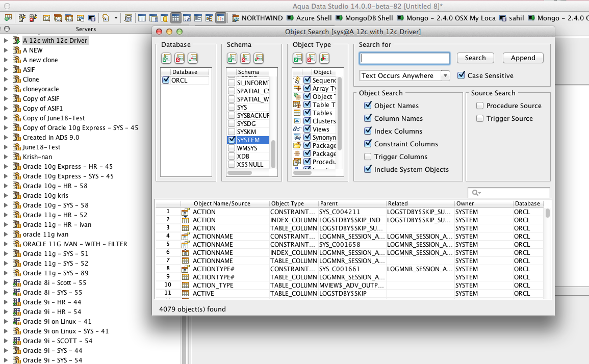Uncheck the SYSTEM schema checkbox
This screenshot has height=364, width=589.
pyautogui.click(x=232, y=140)
